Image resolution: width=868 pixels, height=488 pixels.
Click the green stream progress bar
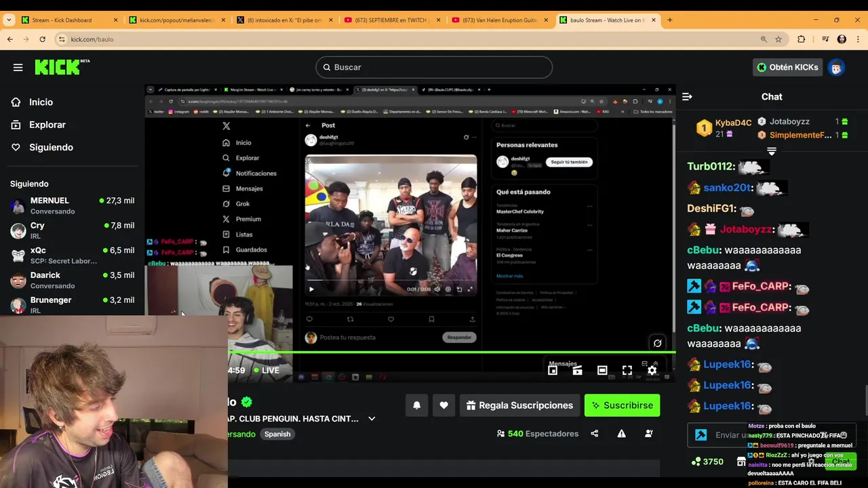[x=452, y=352]
